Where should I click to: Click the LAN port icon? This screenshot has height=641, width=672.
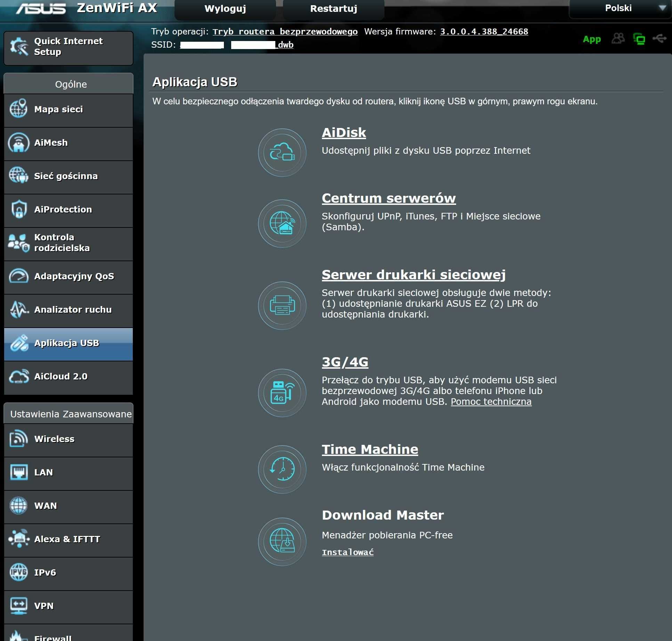pos(19,472)
